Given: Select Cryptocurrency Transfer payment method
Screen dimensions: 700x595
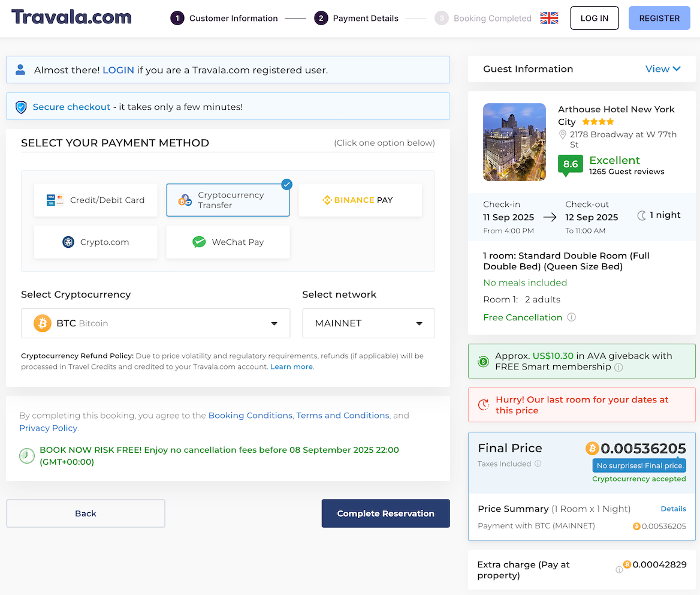Looking at the screenshot, I should pyautogui.click(x=228, y=200).
